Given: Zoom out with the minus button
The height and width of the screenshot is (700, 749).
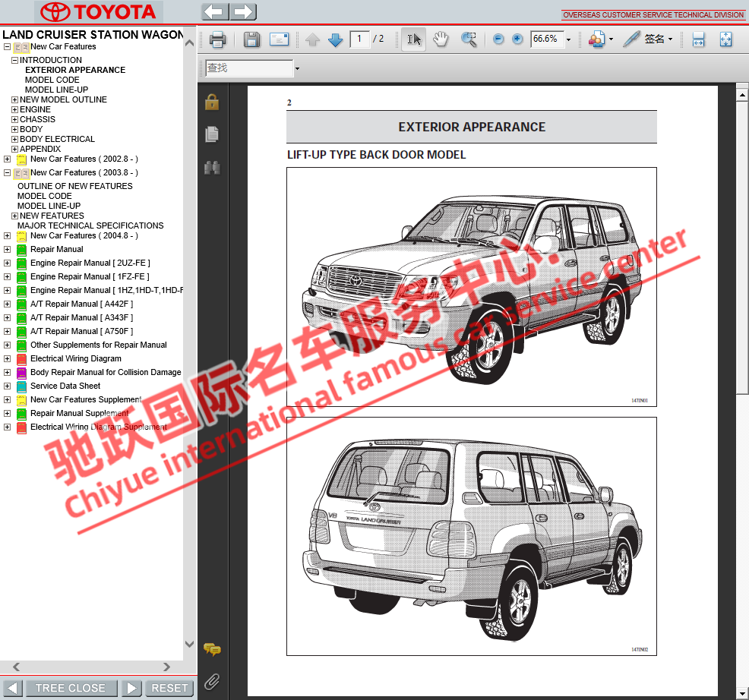Looking at the screenshot, I should coord(498,39).
